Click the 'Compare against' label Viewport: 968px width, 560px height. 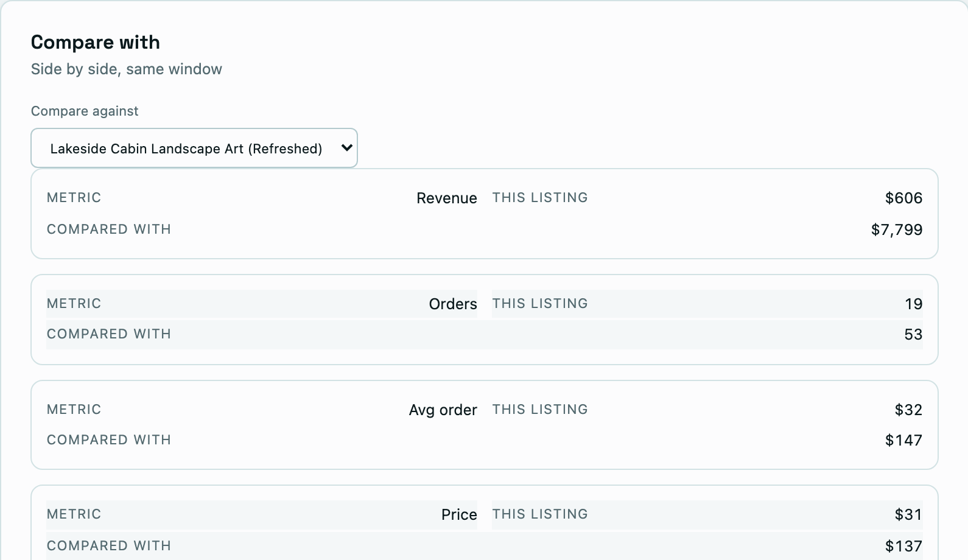[85, 111]
